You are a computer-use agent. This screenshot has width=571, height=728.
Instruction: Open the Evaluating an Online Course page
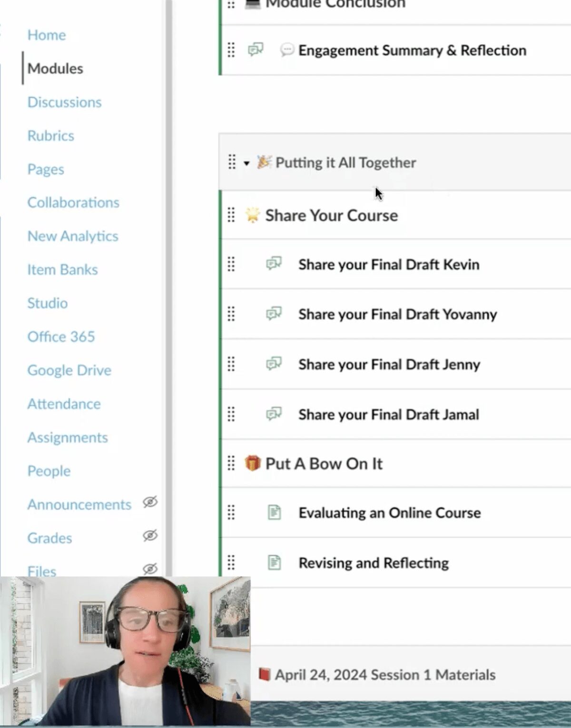(389, 513)
